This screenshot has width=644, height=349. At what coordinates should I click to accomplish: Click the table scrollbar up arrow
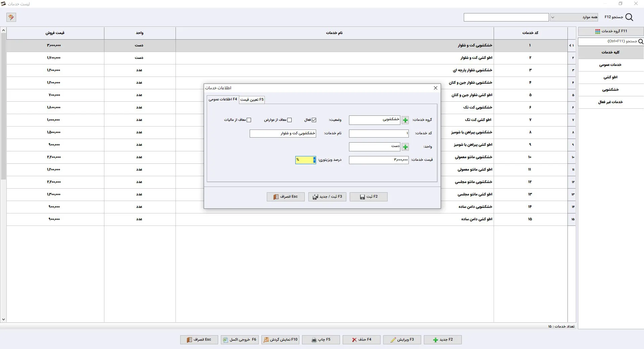point(3,30)
